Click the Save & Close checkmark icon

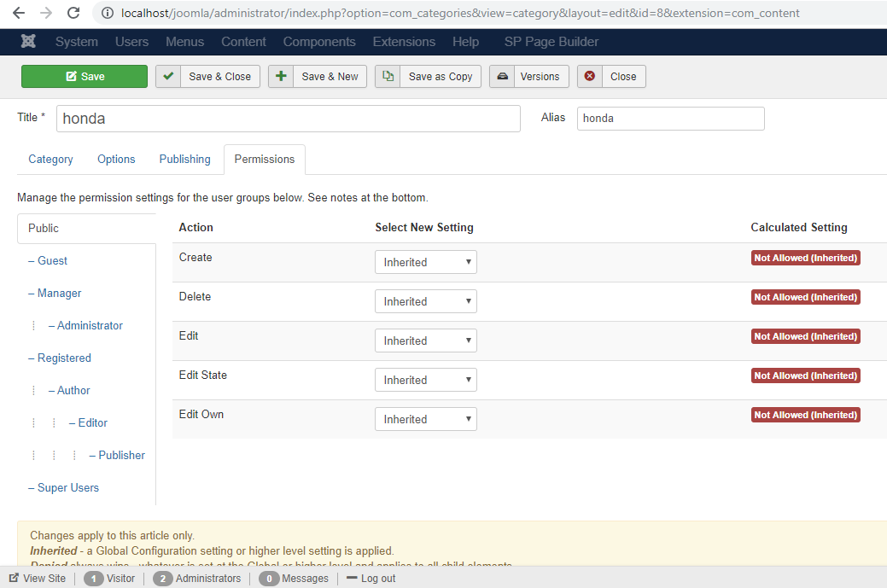click(x=167, y=76)
